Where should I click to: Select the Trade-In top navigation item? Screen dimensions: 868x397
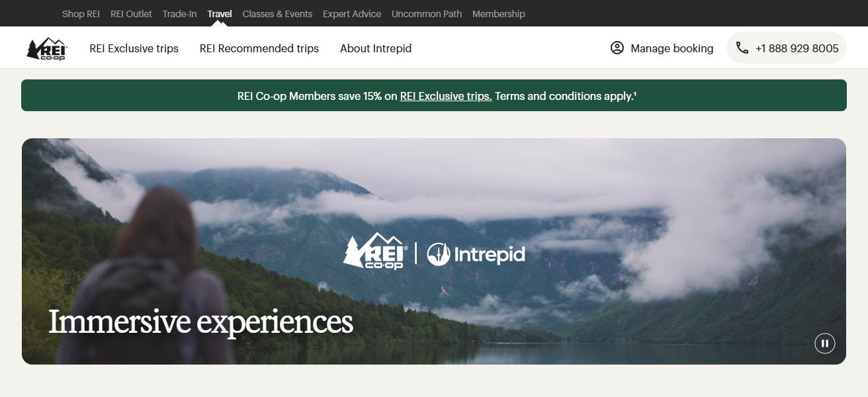tap(180, 14)
